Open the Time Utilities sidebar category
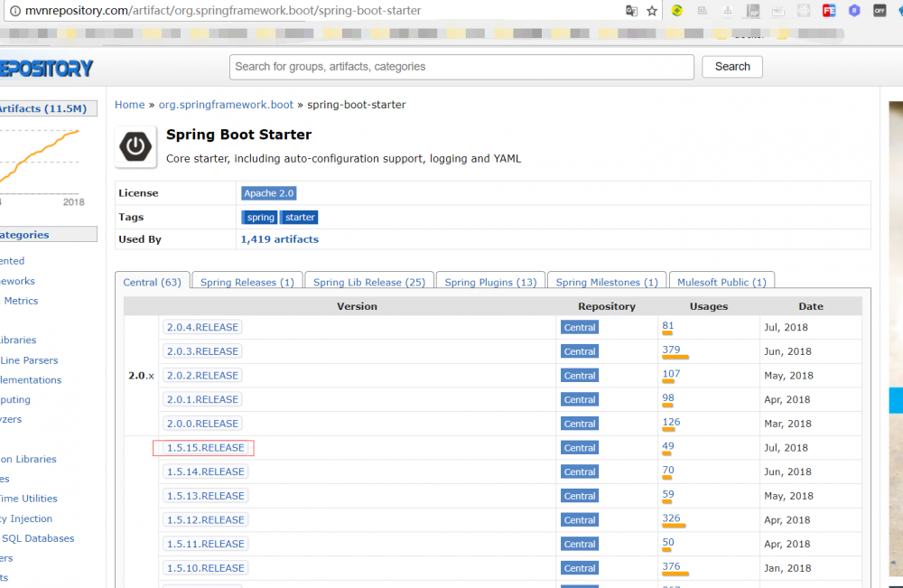 pyautogui.click(x=29, y=499)
